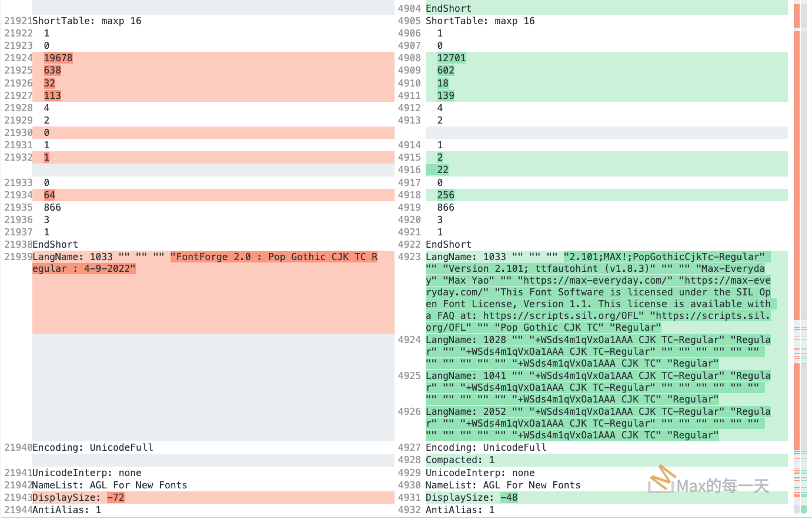The height and width of the screenshot is (519, 812).
Task: Click the removed value 64
Action: coord(49,195)
